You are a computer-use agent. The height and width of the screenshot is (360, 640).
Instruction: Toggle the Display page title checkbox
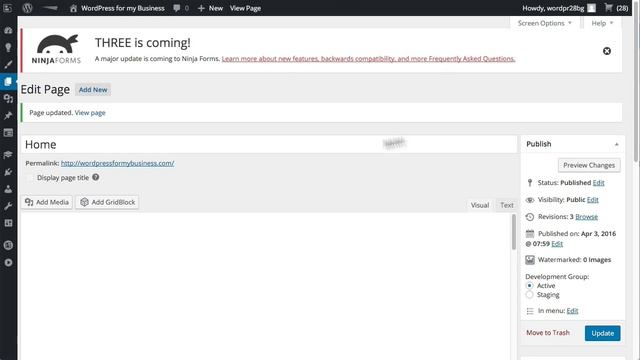click(29, 178)
